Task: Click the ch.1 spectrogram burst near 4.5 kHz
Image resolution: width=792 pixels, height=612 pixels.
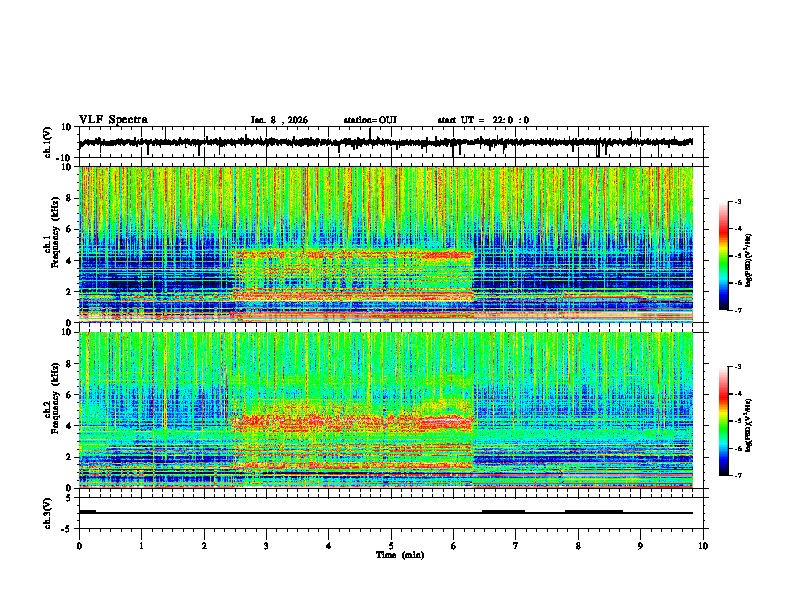Action: point(353,254)
